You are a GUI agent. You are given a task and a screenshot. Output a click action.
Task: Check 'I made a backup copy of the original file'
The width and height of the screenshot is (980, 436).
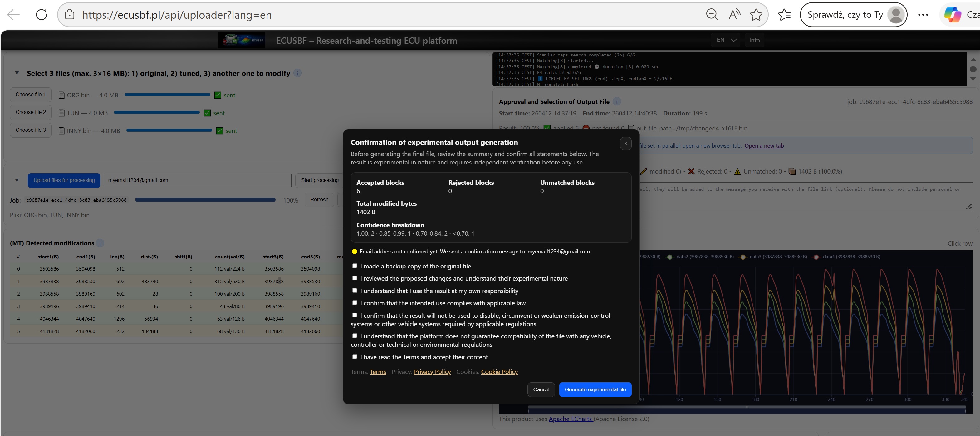click(355, 266)
